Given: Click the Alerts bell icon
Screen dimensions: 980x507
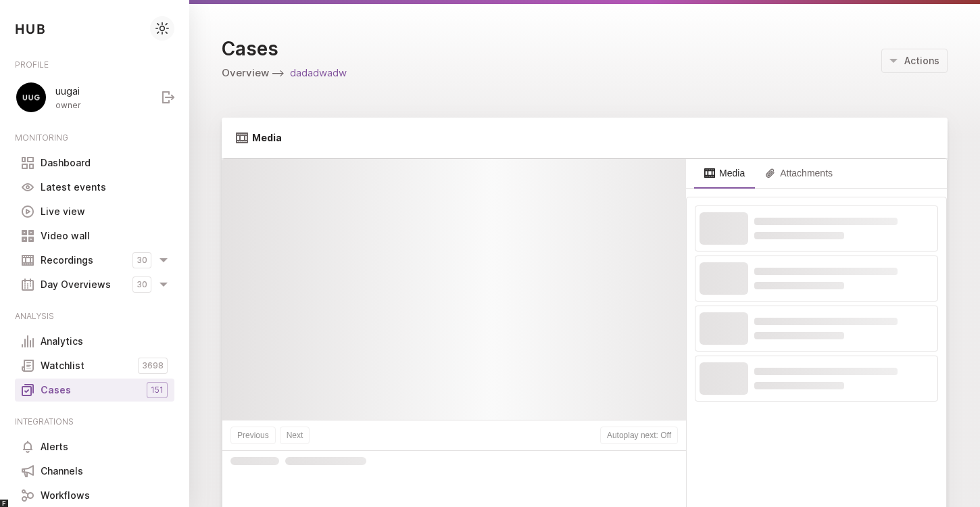Looking at the screenshot, I should tap(28, 447).
